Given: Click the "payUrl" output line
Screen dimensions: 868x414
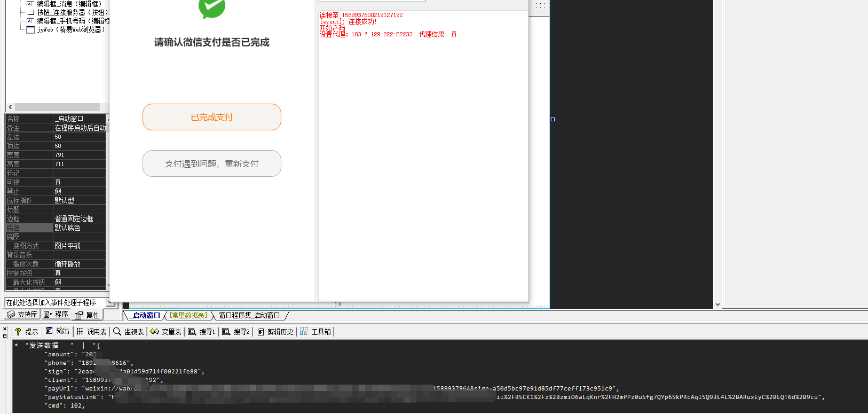Looking at the screenshot, I should tap(332, 388).
